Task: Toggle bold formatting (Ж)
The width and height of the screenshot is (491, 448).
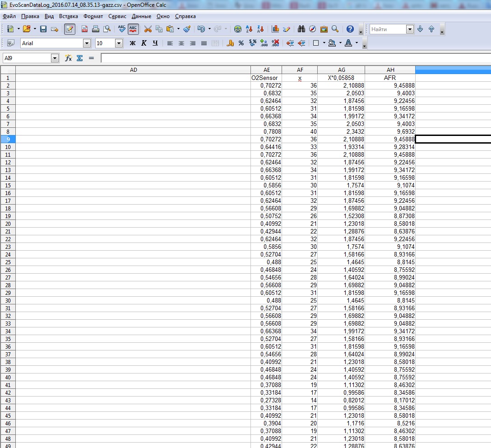Action: tap(132, 43)
